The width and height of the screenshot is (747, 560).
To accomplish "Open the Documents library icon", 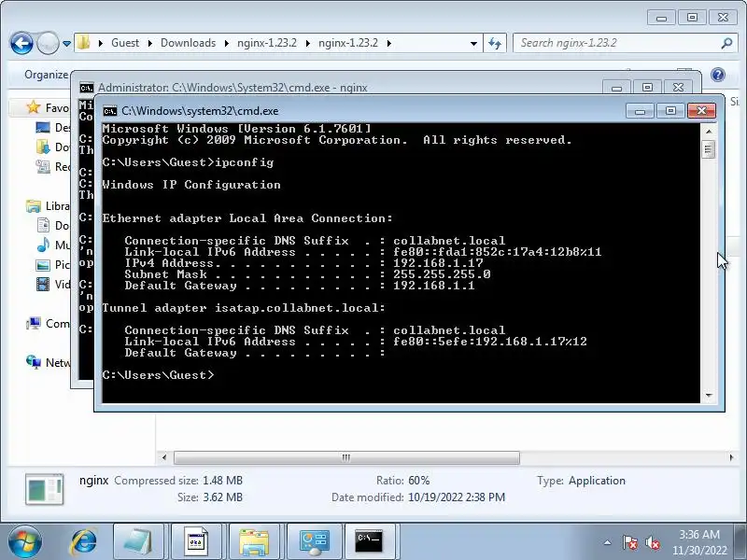I will point(43,225).
